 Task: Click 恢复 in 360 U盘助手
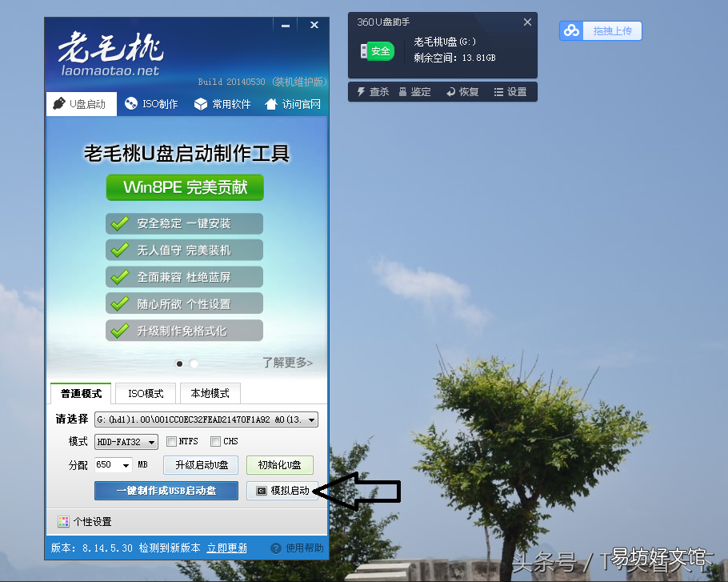click(462, 92)
